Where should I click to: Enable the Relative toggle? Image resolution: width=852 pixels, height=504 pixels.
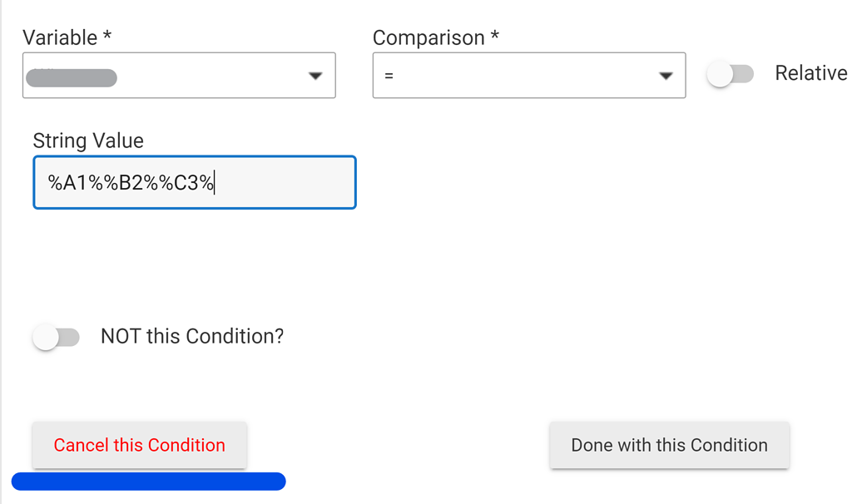click(x=731, y=73)
